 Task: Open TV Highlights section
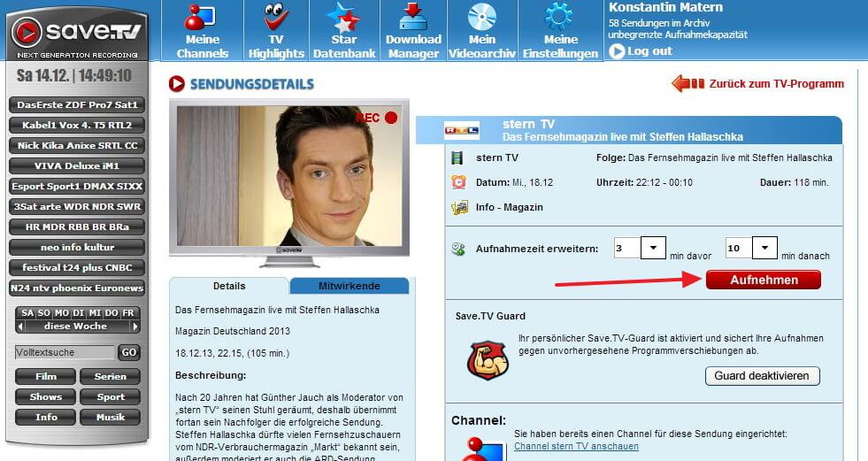276,30
